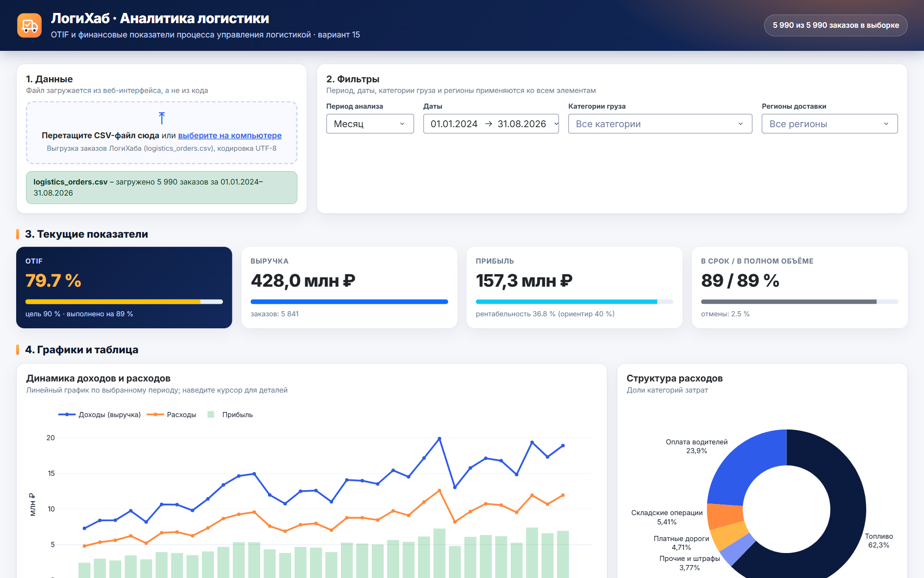Click the Платные дороги 4,71% label
This screenshot has width=924, height=578.
pos(681,543)
